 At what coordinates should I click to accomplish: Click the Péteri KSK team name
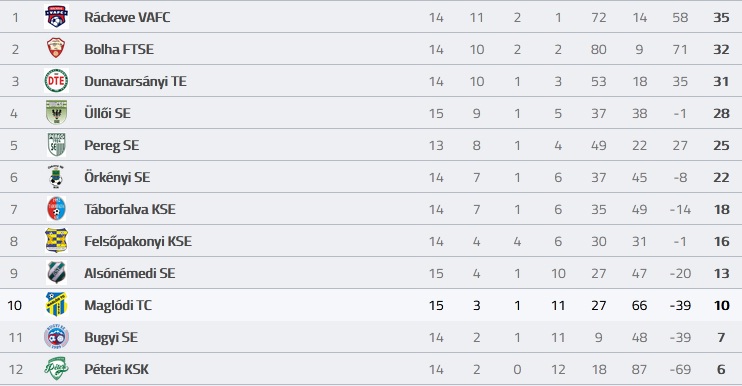(116, 369)
